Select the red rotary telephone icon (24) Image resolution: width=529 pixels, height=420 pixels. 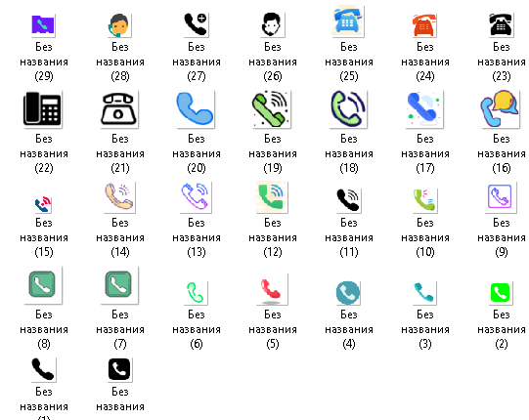tap(424, 25)
